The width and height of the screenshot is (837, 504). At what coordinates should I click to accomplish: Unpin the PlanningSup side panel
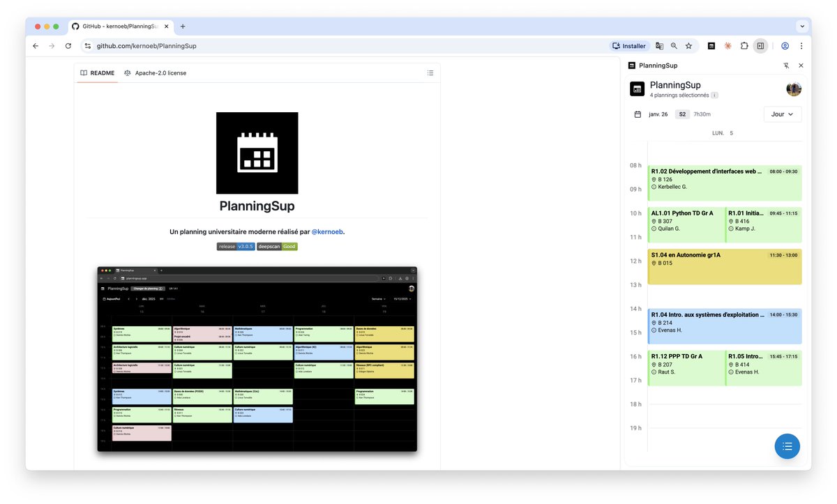pyautogui.click(x=786, y=66)
